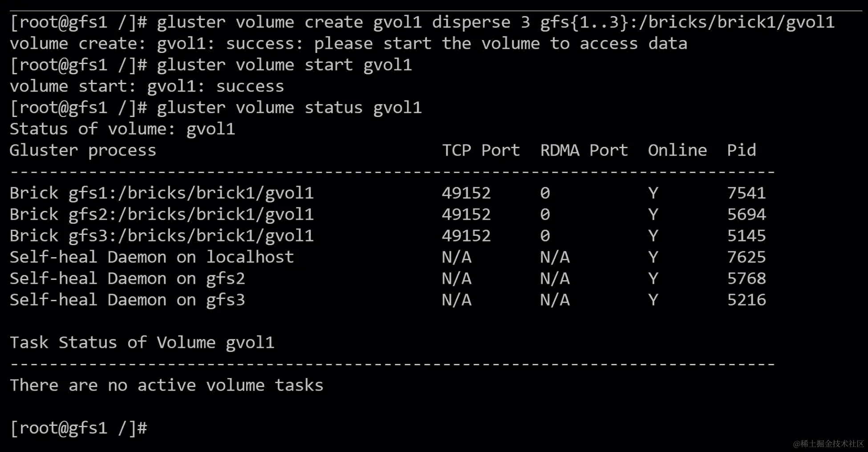Screen dimensions: 868x452
Task: Select 'Brick gfs3:/bricks/brick1/gvol1' row text
Action: click(162, 236)
